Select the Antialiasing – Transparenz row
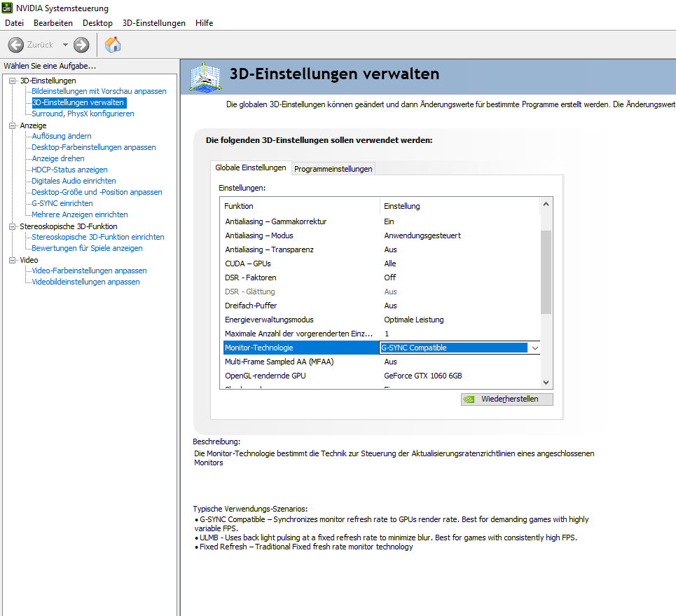 [382, 249]
